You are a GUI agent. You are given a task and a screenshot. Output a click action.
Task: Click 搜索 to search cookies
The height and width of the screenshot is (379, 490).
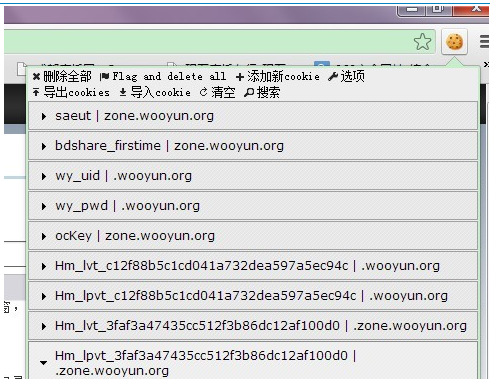268,92
